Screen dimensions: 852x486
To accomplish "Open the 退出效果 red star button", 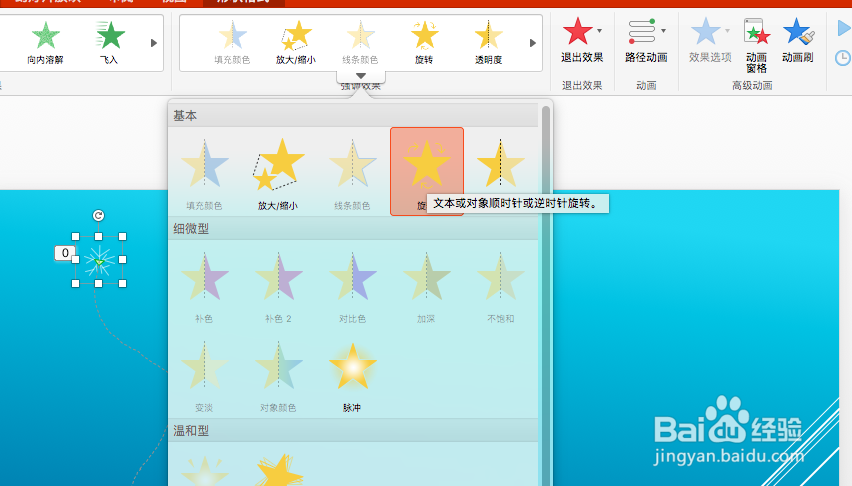I will (577, 32).
